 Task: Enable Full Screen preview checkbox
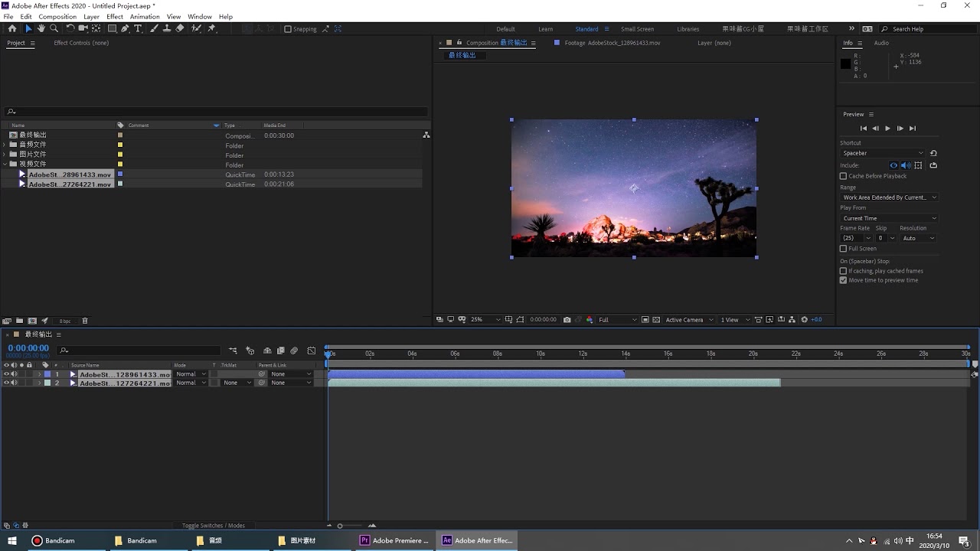tap(843, 248)
